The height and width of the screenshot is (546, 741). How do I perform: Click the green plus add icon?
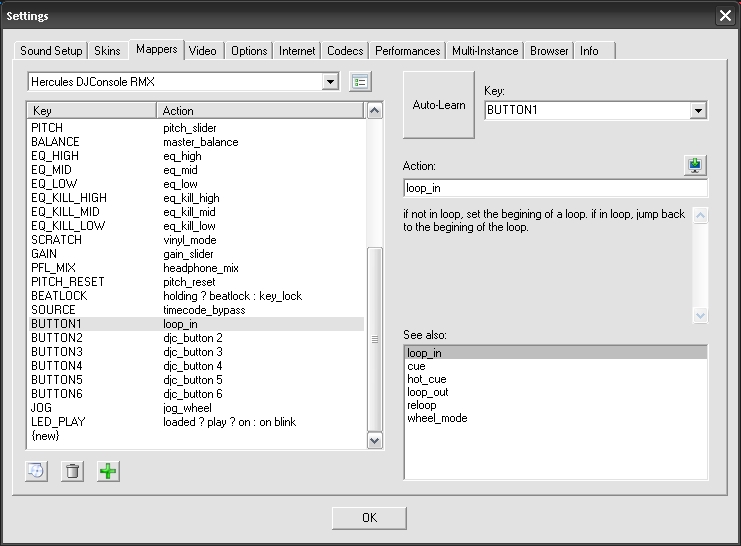[108, 471]
